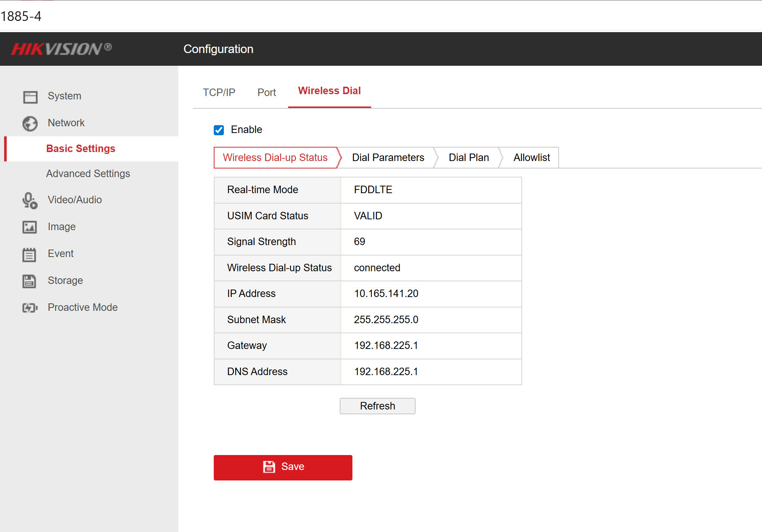Click the System window icon in sidebar
Screen dimensions: 762x532
tap(30, 97)
